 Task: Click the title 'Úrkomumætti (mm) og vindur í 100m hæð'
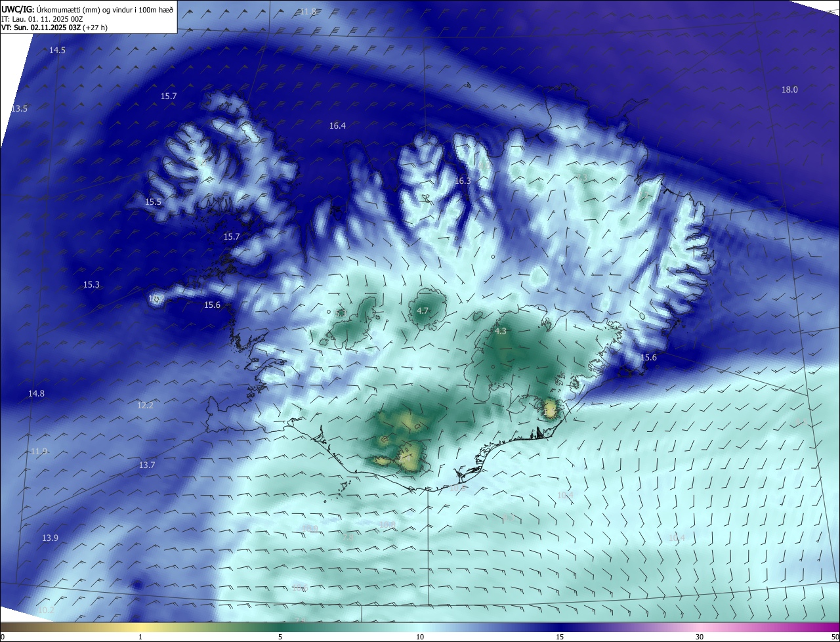pyautogui.click(x=106, y=9)
